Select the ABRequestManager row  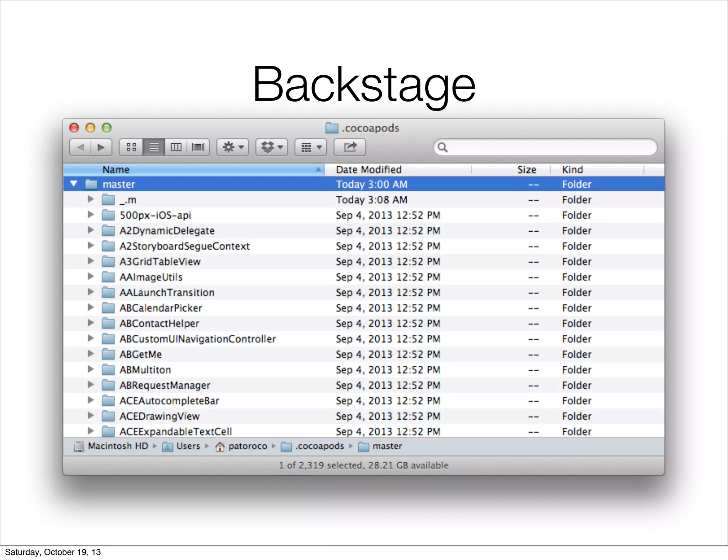click(364, 385)
